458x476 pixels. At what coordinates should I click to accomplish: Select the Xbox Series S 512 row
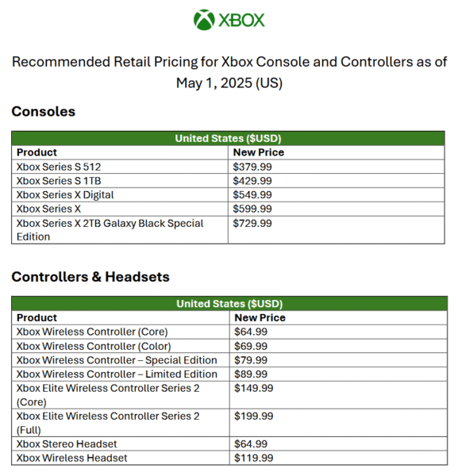[228, 167]
